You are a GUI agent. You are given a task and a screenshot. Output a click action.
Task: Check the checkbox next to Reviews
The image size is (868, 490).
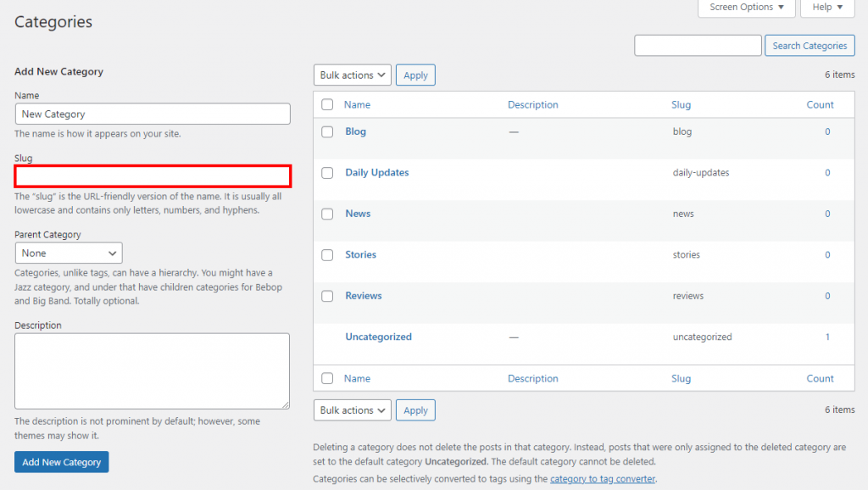click(x=327, y=296)
